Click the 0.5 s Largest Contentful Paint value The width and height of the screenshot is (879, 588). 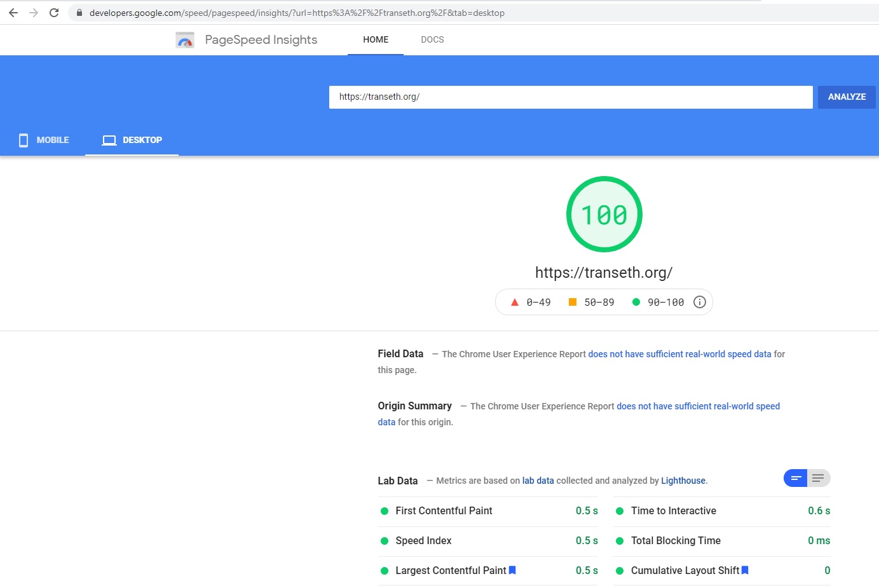coord(587,570)
